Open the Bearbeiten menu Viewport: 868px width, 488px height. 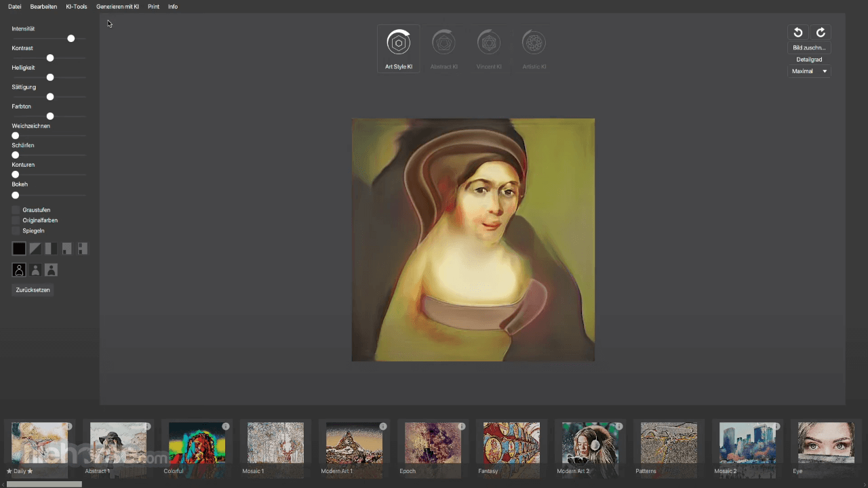click(43, 7)
